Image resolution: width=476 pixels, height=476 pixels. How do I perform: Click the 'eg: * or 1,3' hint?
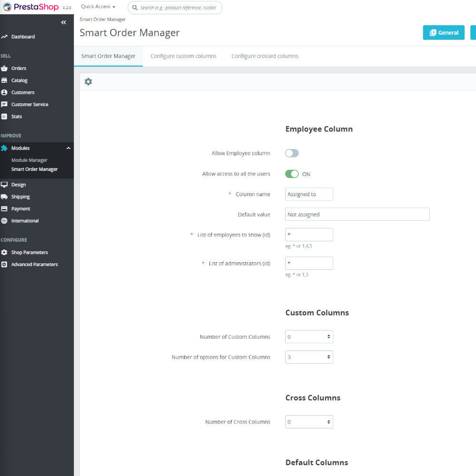[x=297, y=275]
